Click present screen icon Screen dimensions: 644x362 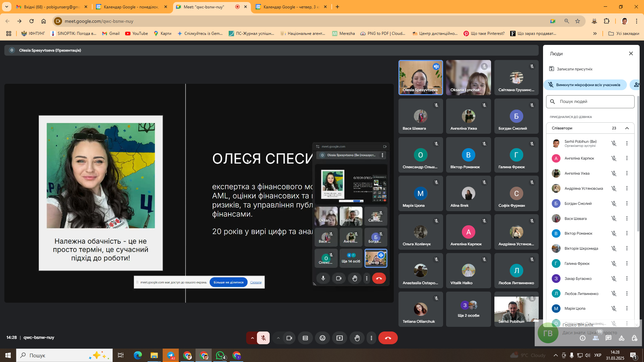tap(339, 338)
